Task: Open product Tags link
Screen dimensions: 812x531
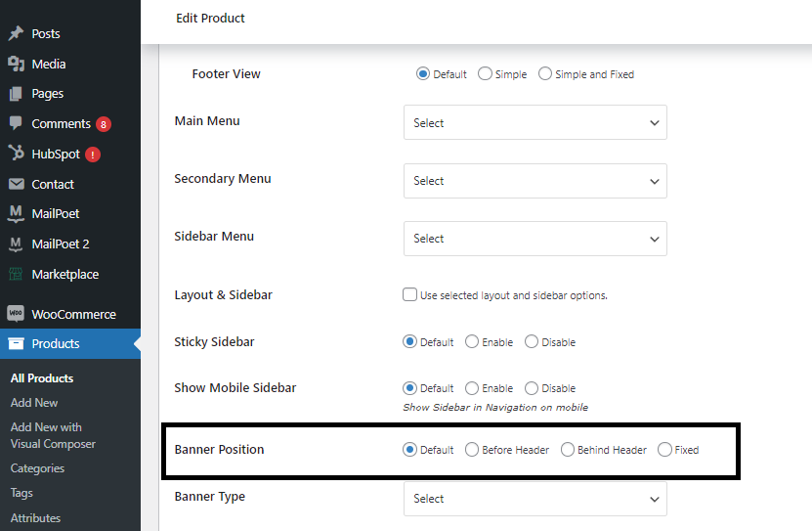Action: (21, 493)
